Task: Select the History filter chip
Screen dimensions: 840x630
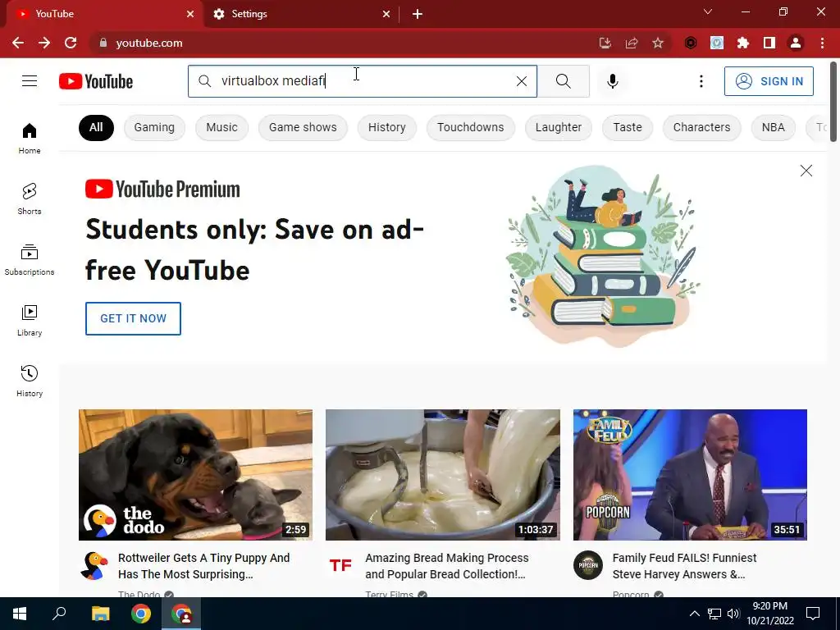Action: 387,127
